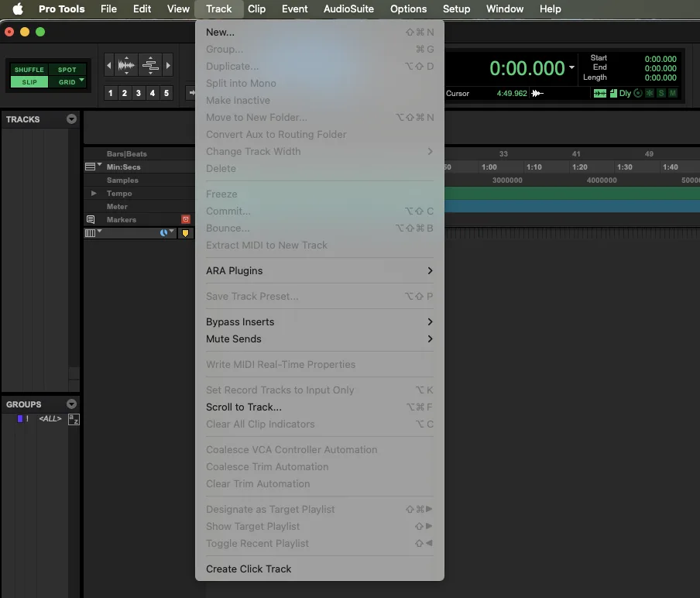Open the Setup menu
This screenshot has height=598, width=700.
tap(456, 9)
